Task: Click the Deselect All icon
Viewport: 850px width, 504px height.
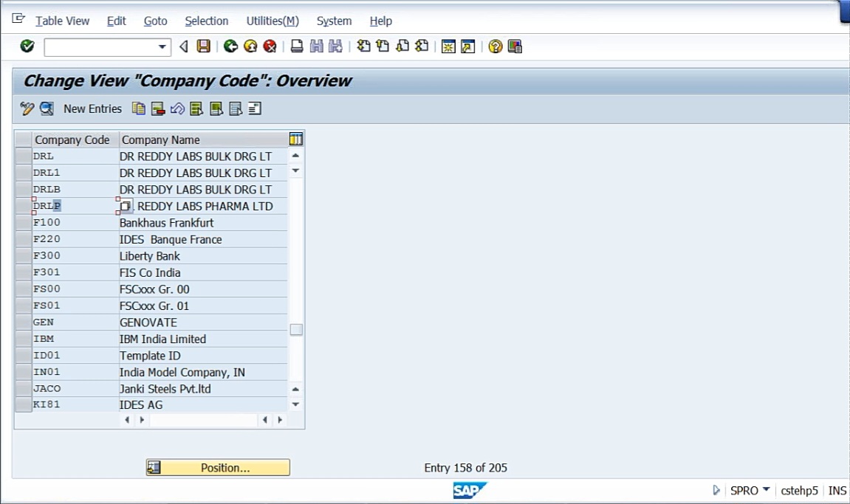Action: 236,109
